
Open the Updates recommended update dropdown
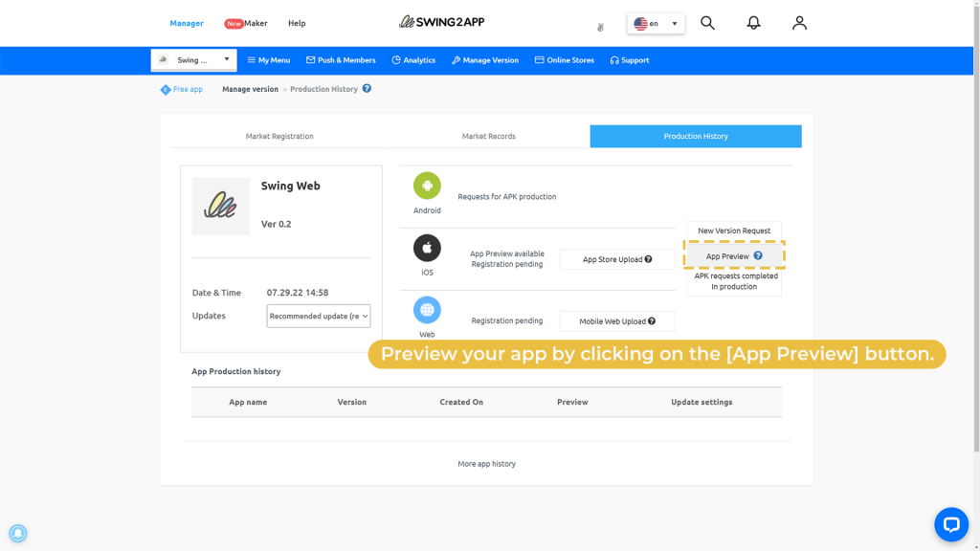coord(318,316)
